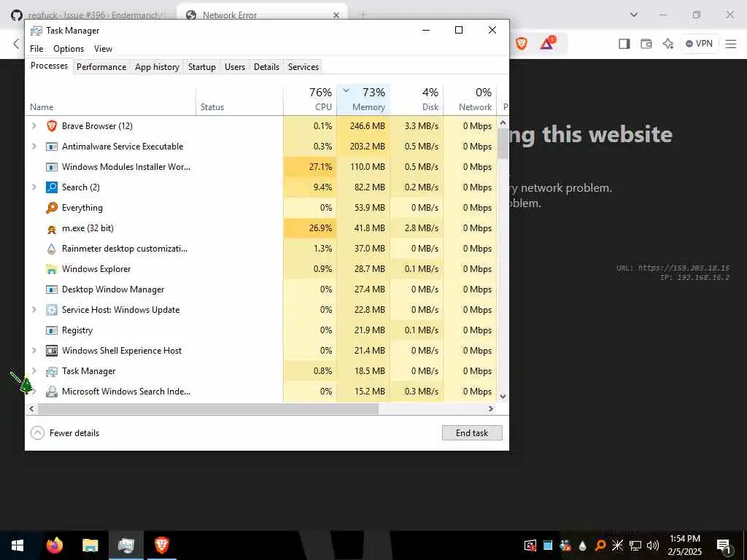
Task: Expand the Search (2) process group
Action: coord(34,187)
